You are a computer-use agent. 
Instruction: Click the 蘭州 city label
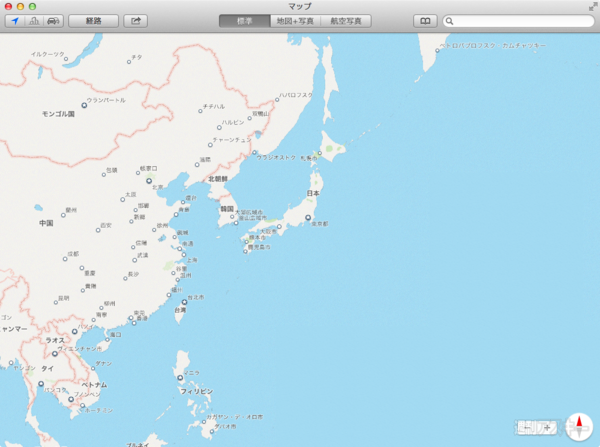(71, 210)
